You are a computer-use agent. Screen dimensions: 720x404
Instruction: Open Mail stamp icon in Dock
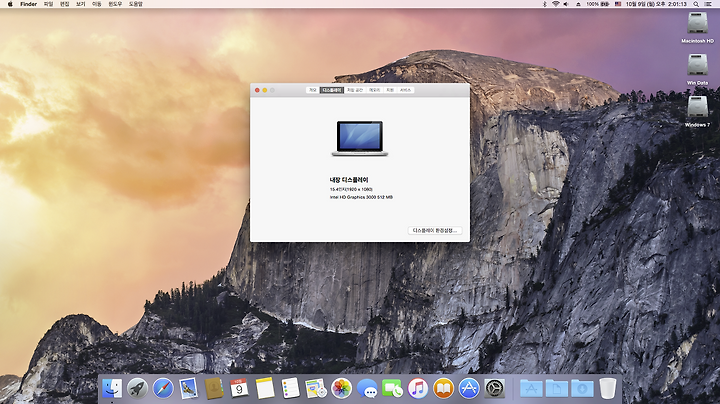tap(188, 388)
